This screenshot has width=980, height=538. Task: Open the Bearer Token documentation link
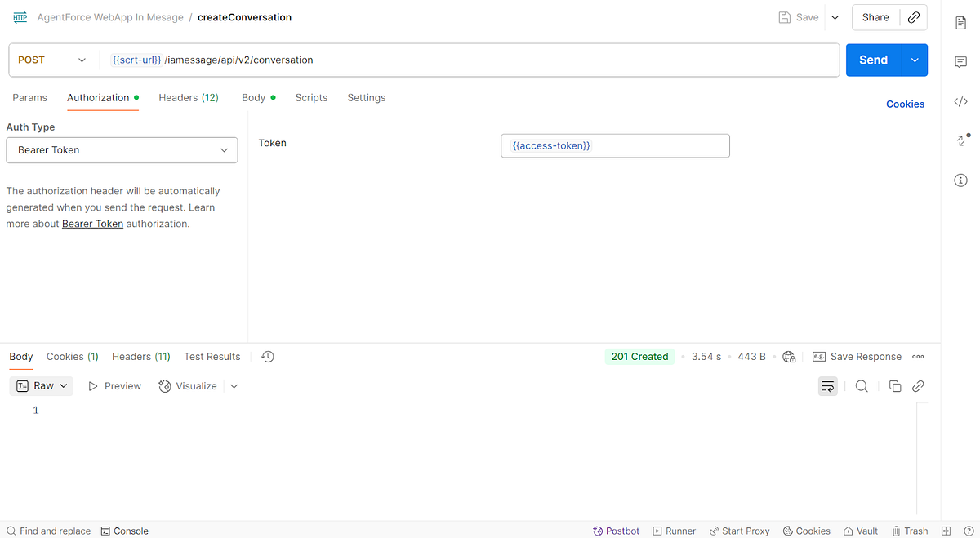(92, 223)
